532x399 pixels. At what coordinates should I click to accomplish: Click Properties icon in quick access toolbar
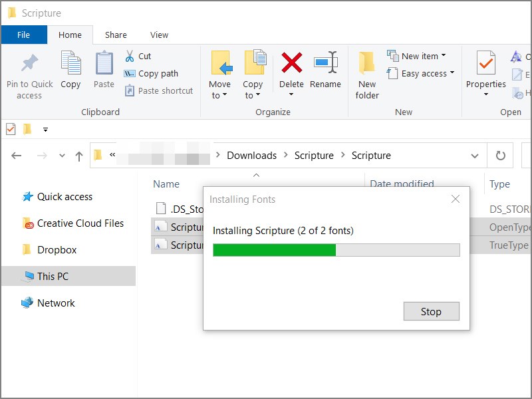pos(11,129)
